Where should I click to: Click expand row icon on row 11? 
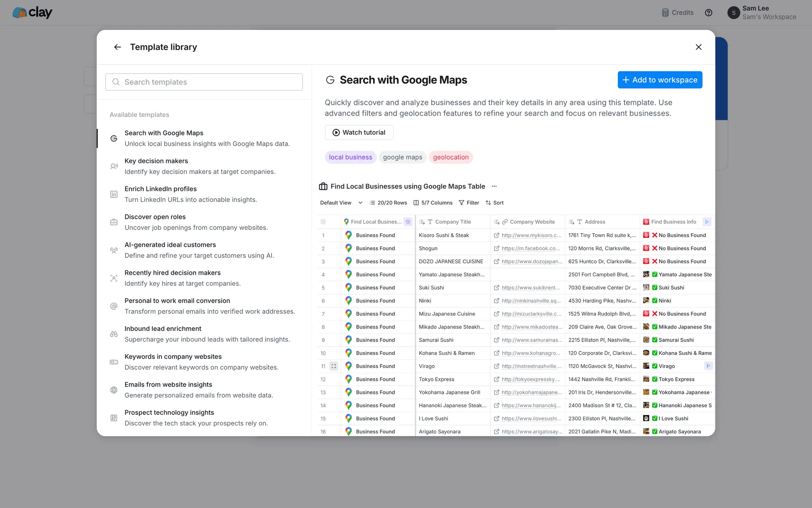334,366
